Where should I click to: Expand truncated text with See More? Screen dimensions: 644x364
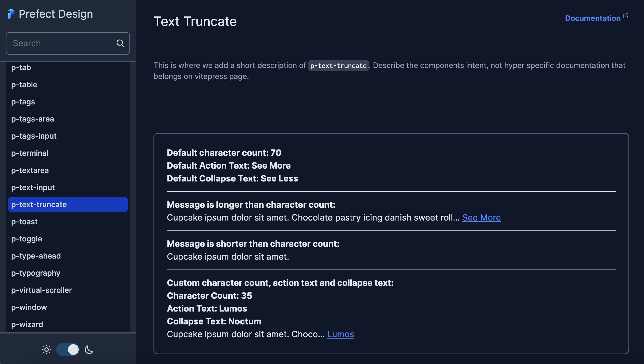click(481, 218)
